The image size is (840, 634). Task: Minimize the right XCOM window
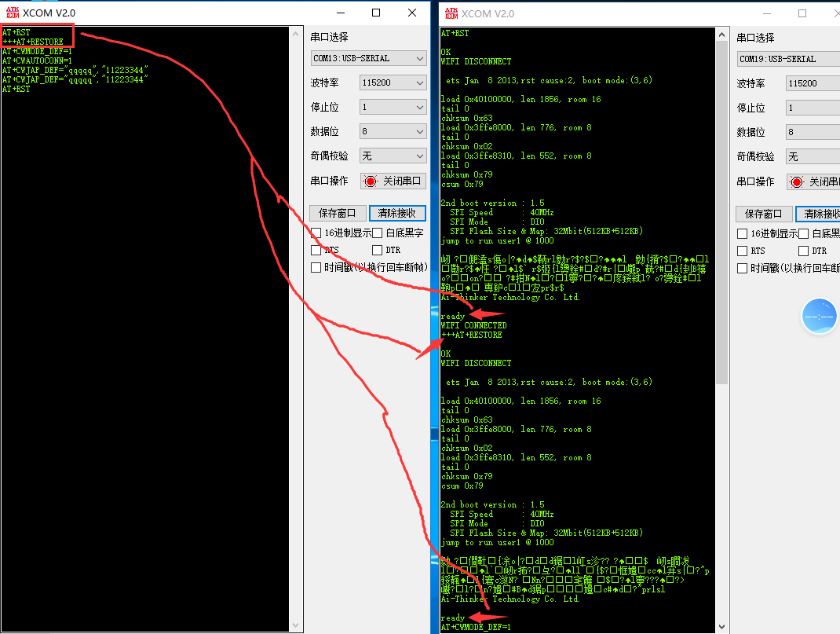point(767,13)
